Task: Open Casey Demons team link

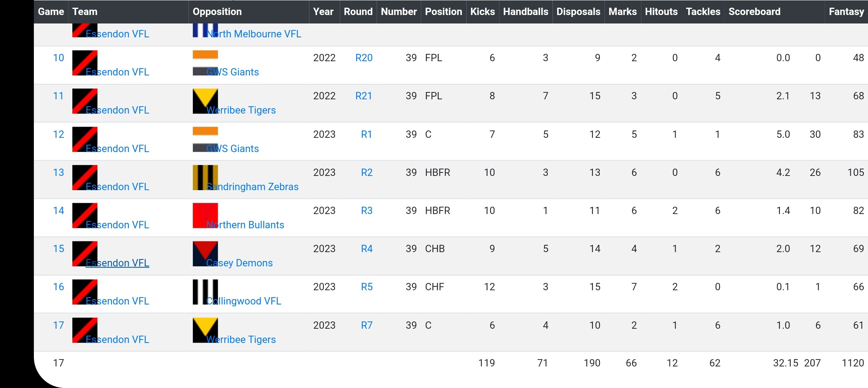Action: (x=239, y=263)
